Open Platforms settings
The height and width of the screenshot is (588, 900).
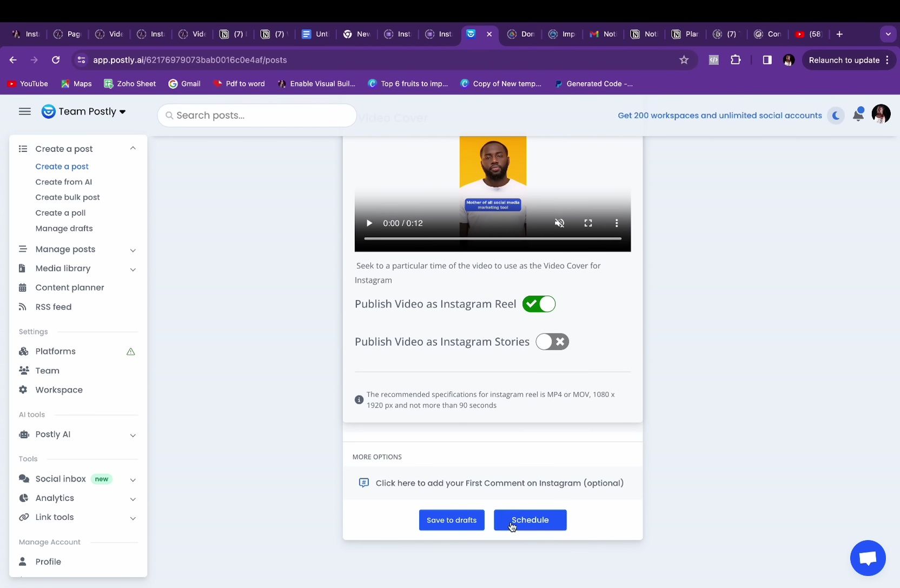55,351
